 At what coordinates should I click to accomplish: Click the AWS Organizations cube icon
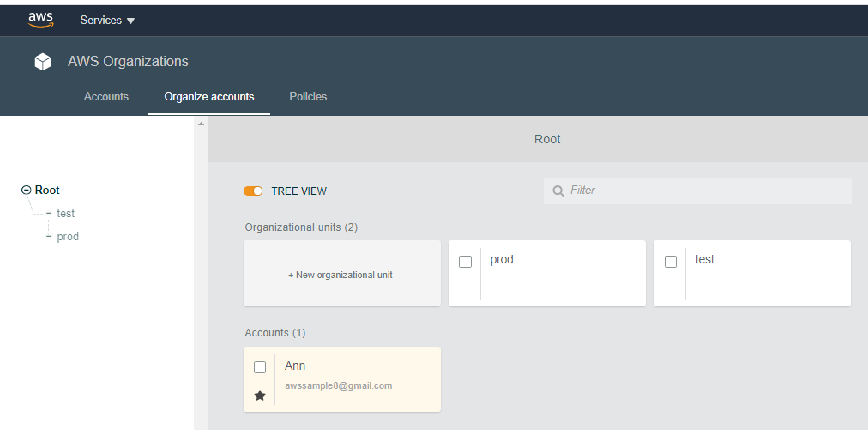coord(43,62)
